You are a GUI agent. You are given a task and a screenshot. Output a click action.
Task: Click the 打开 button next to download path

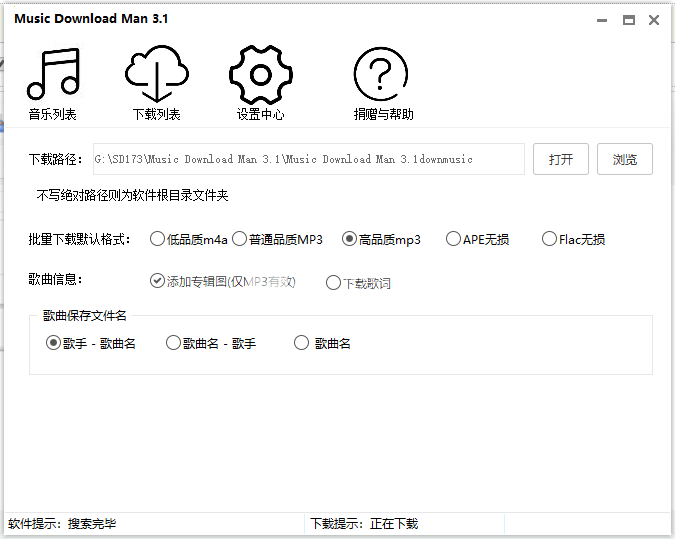tap(560, 159)
